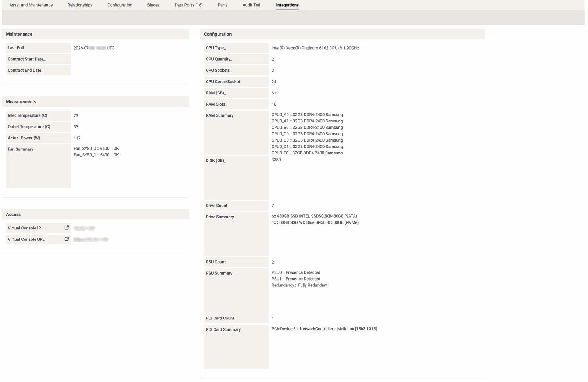The image size is (588, 382).
Task: Switch to Asset and Maintenance tab
Action: pyautogui.click(x=31, y=5)
